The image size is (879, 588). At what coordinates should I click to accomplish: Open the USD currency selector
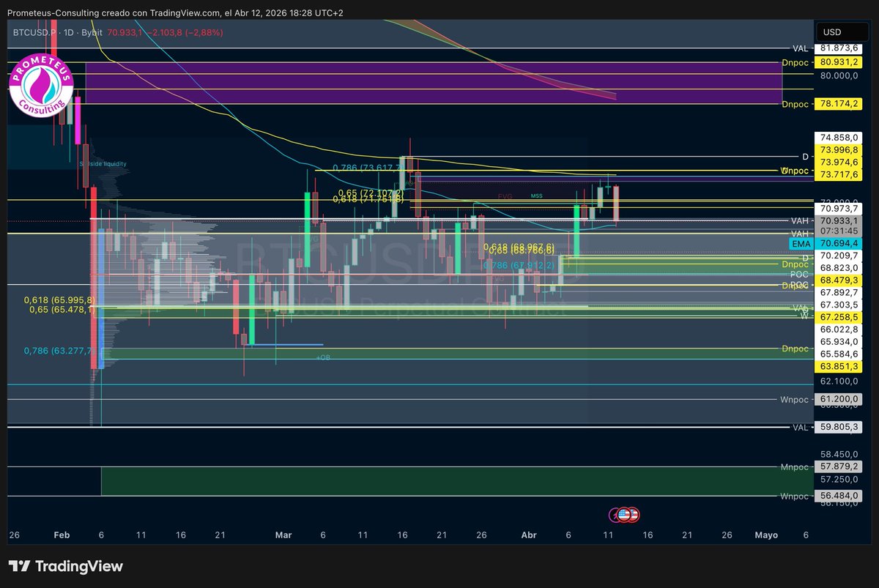click(842, 32)
